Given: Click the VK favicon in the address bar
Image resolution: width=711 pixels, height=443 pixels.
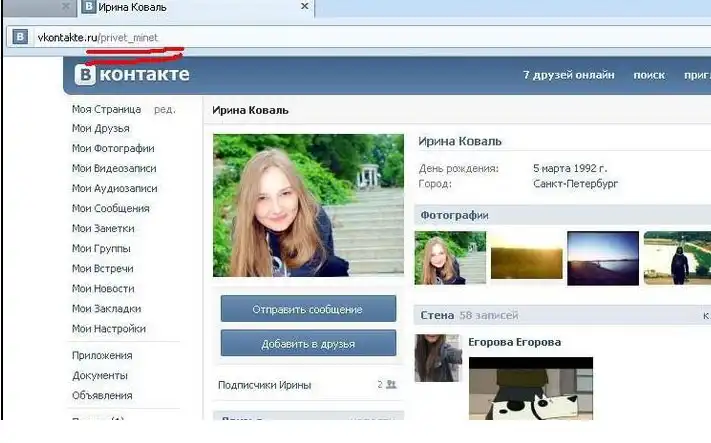Looking at the screenshot, I should pyautogui.click(x=19, y=38).
